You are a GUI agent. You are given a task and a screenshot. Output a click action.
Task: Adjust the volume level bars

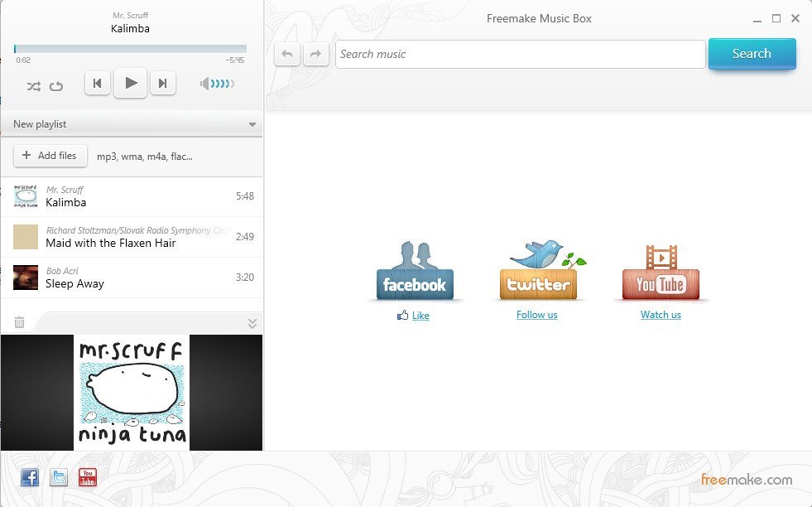coord(222,84)
